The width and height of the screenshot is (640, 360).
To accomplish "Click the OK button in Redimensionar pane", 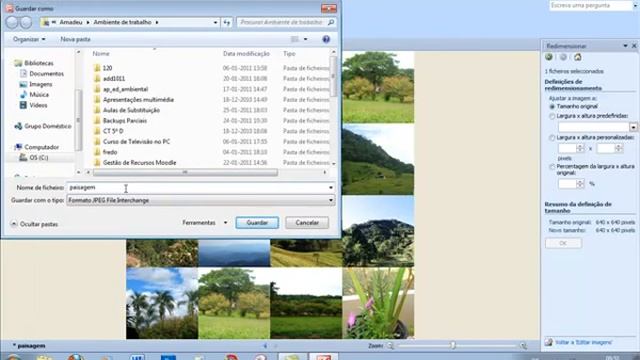I will (563, 243).
